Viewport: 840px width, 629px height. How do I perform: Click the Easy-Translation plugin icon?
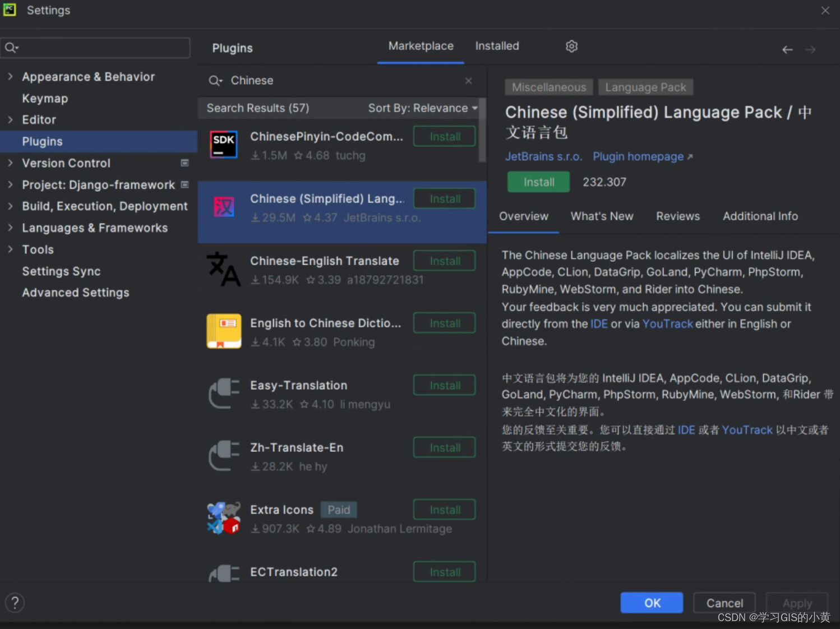(224, 394)
